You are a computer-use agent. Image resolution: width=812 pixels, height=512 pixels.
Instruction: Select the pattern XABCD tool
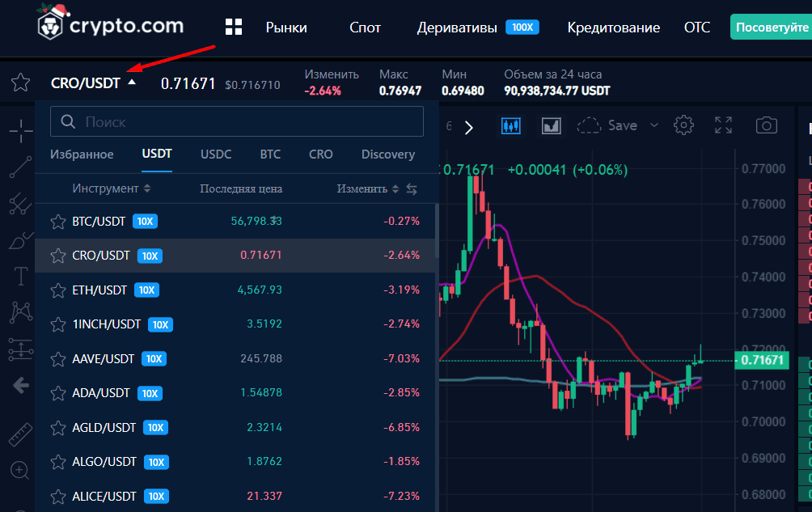[x=21, y=312]
